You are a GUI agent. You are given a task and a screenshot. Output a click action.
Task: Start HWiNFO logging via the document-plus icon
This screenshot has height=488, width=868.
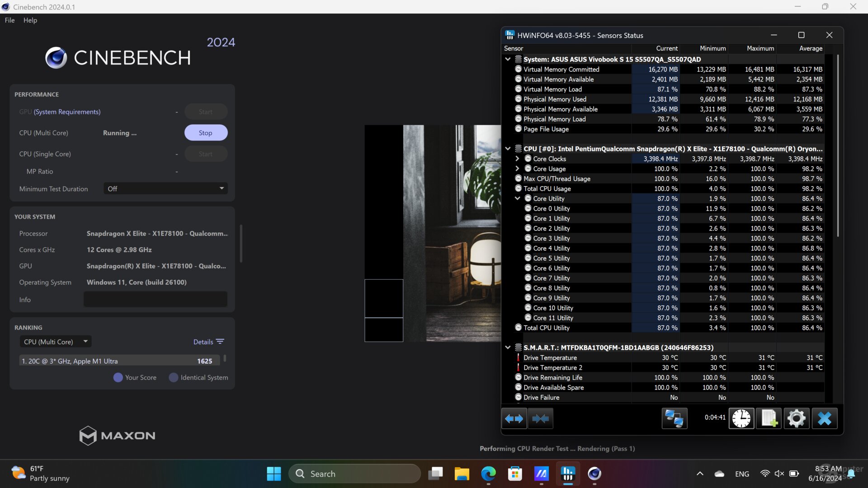coord(769,419)
